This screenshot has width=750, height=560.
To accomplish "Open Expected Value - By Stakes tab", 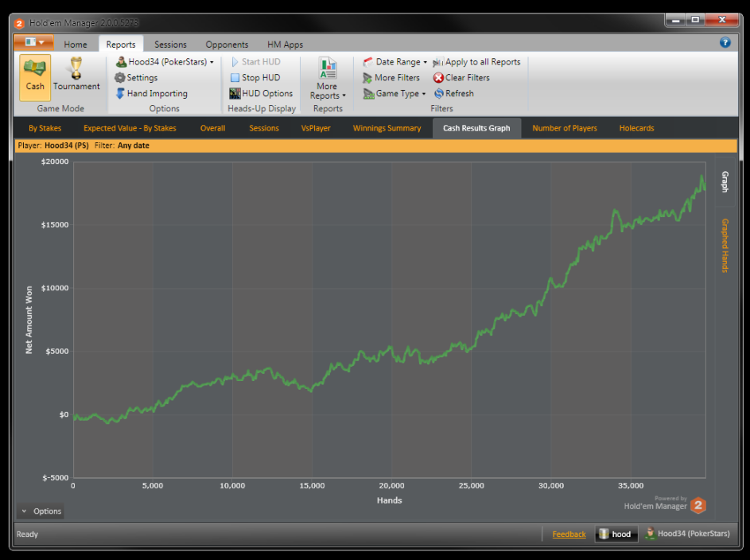I will (x=130, y=128).
